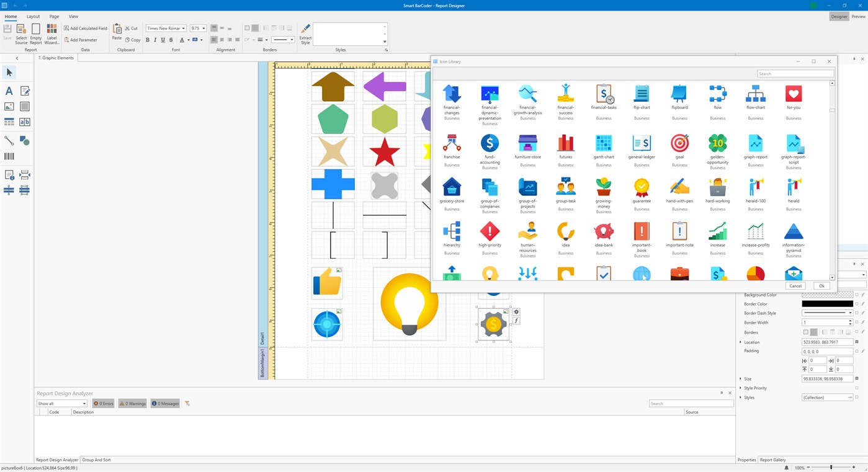Toggle underline formatting

click(163, 40)
